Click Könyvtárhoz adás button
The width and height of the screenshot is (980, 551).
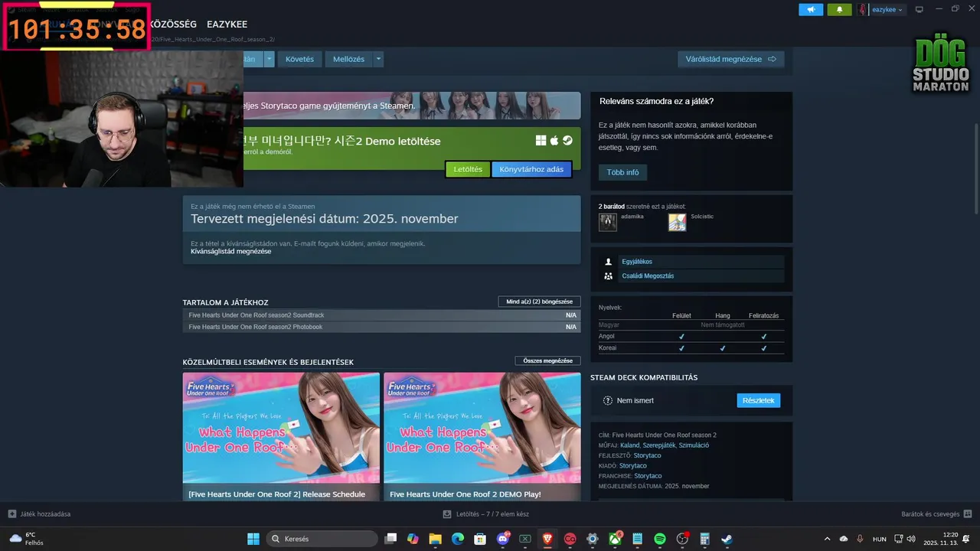coord(531,169)
